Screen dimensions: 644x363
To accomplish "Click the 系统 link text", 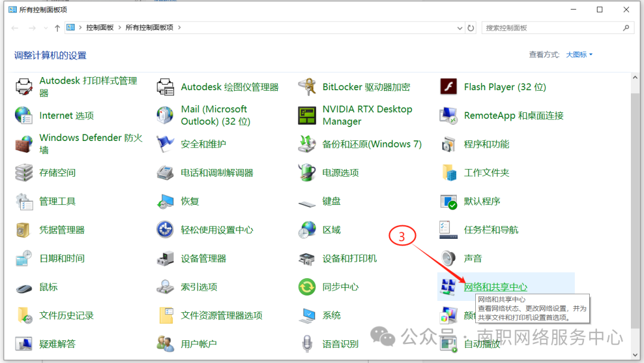I will (332, 315).
